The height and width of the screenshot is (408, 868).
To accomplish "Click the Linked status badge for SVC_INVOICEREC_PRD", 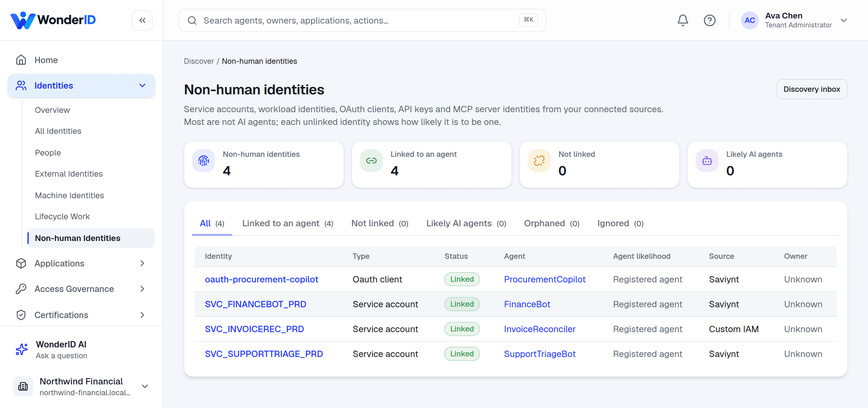I will [462, 329].
